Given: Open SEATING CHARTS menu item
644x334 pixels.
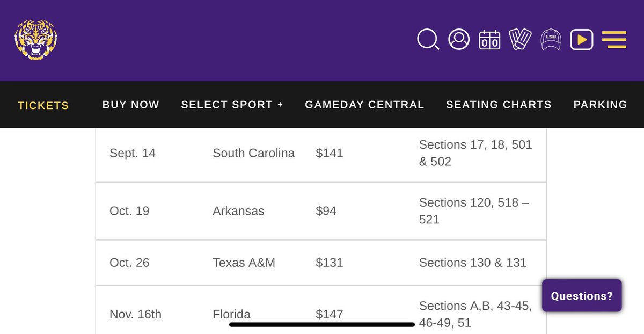Looking at the screenshot, I should 499,105.
